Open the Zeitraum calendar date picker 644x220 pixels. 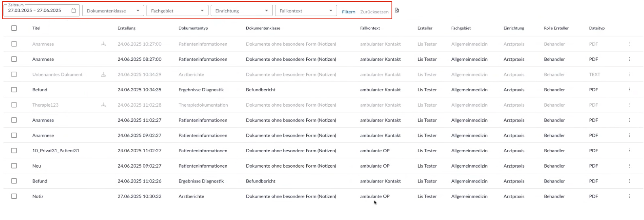coord(73,11)
